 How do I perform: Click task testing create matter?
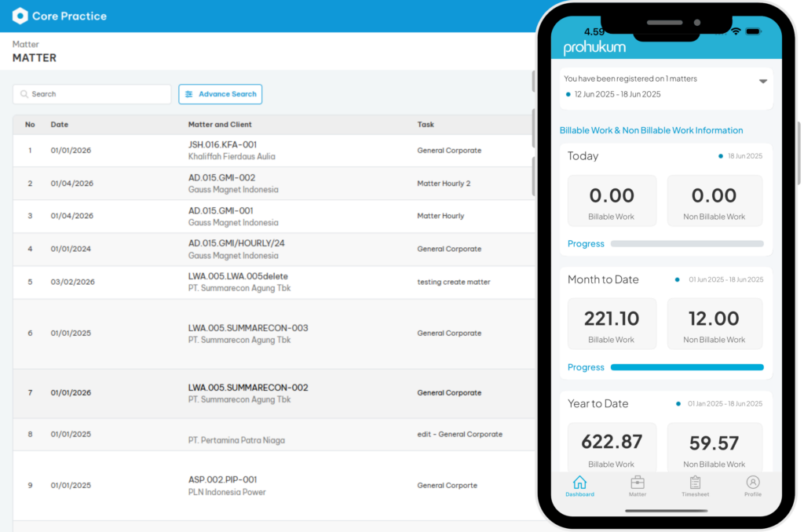[x=454, y=282]
